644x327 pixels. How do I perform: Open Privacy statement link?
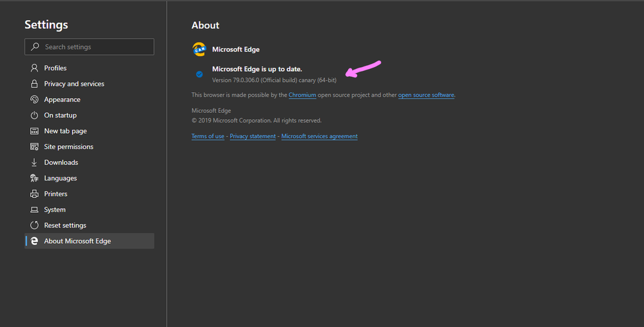pos(253,136)
